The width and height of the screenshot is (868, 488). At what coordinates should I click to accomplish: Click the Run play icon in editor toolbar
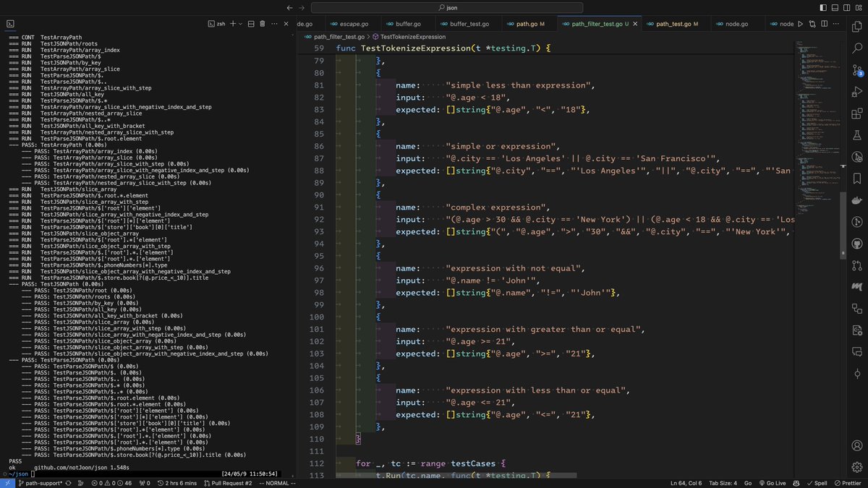(x=800, y=24)
